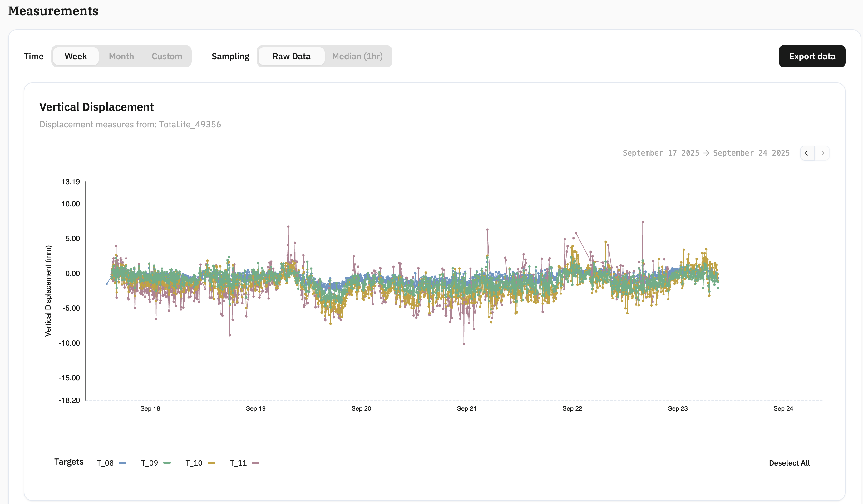
Task: Go to next week with right arrow
Action: tap(822, 153)
